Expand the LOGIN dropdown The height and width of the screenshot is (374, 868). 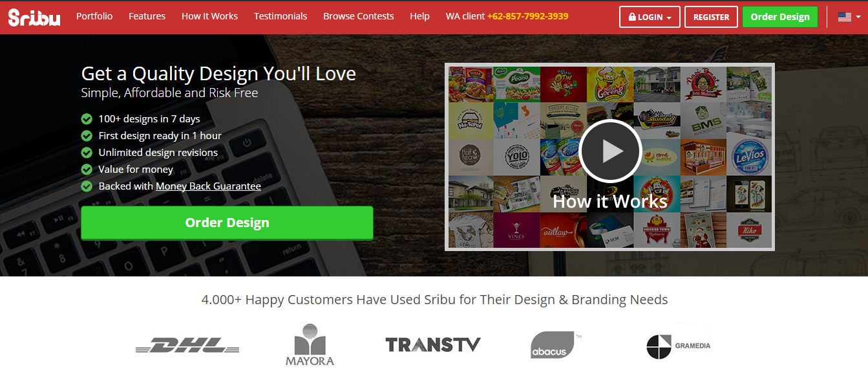coord(650,17)
